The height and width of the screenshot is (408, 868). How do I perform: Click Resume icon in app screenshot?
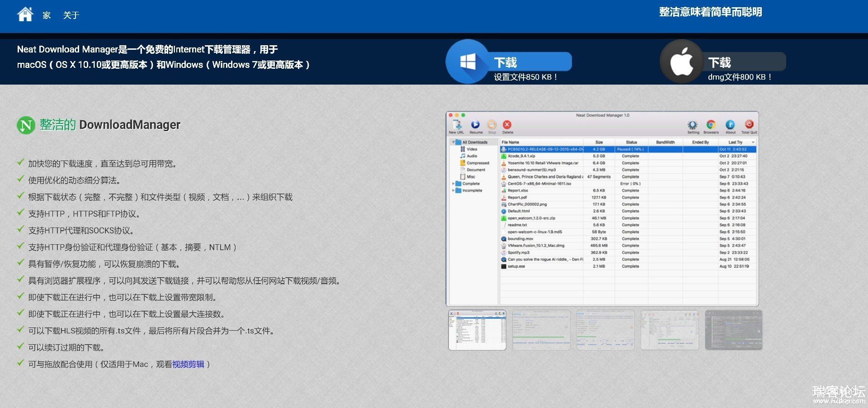pos(476,126)
